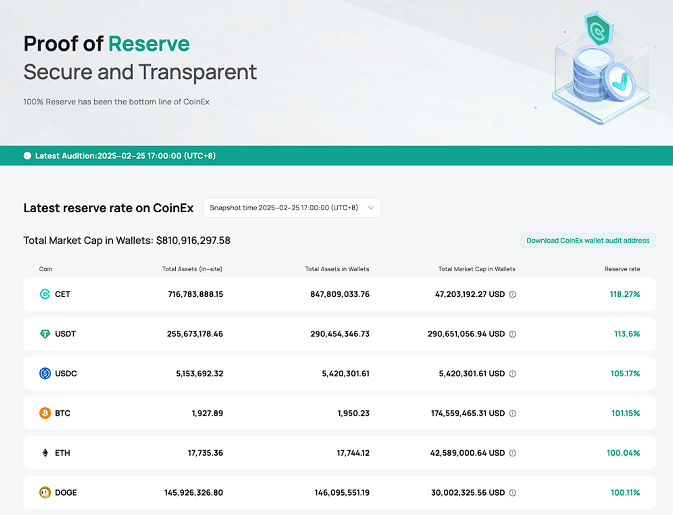Click USDC reserve rate 105.17%
The height and width of the screenshot is (515, 673).
click(x=625, y=373)
